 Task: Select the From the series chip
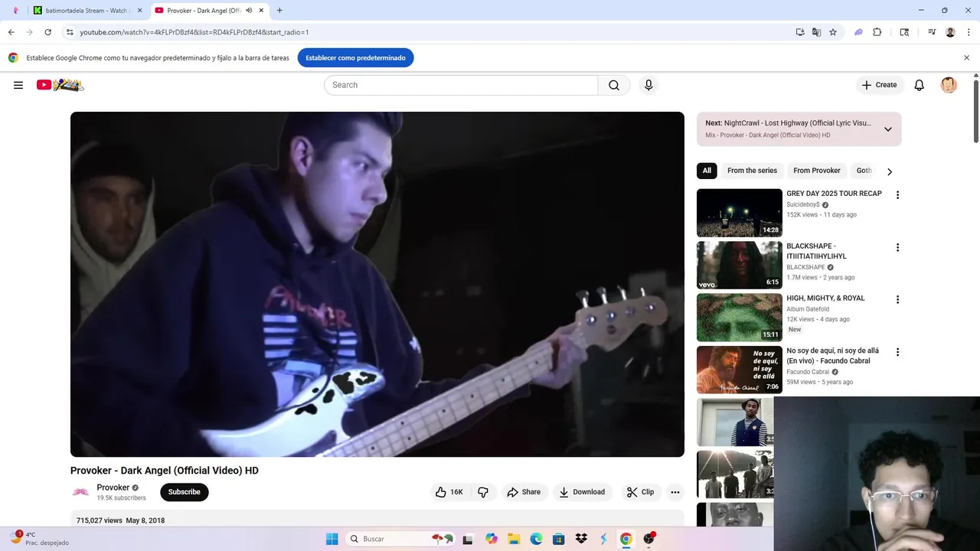point(752,171)
